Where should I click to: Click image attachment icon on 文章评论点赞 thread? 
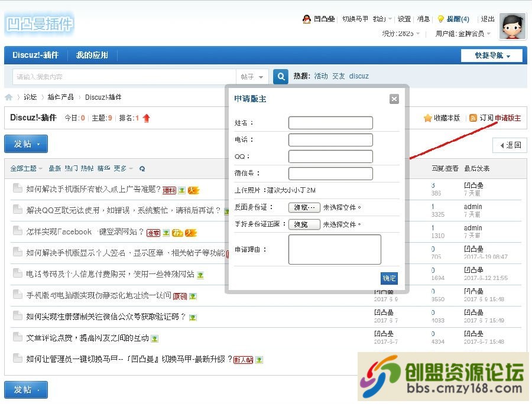(154, 338)
